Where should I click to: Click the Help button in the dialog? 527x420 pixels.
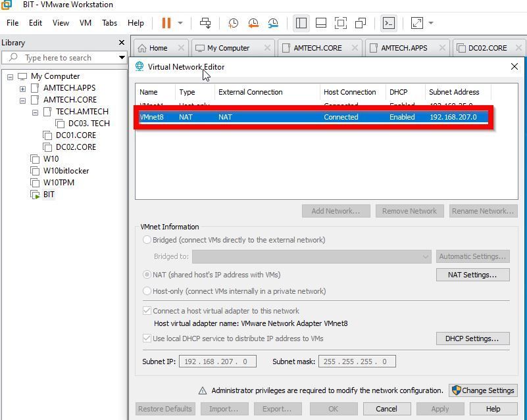[x=493, y=409]
